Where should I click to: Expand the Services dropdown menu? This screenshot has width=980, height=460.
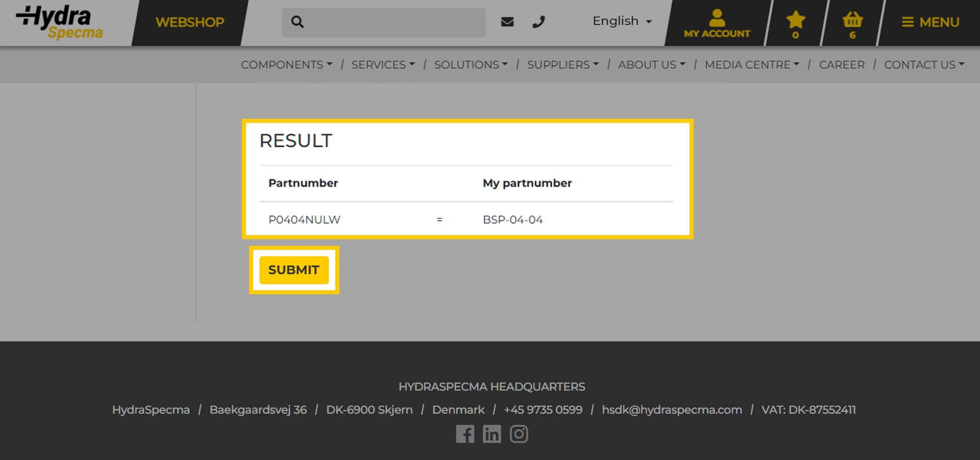pyautogui.click(x=383, y=65)
